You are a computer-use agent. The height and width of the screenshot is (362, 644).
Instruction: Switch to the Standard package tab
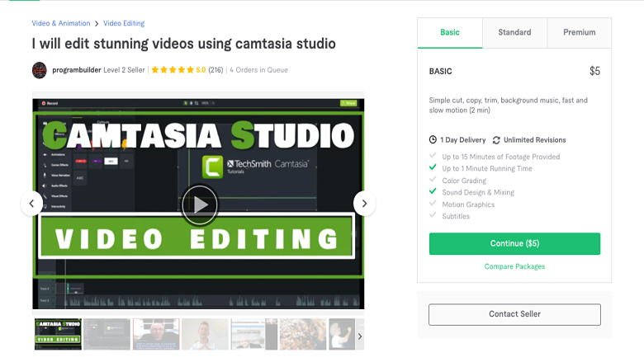click(x=514, y=32)
